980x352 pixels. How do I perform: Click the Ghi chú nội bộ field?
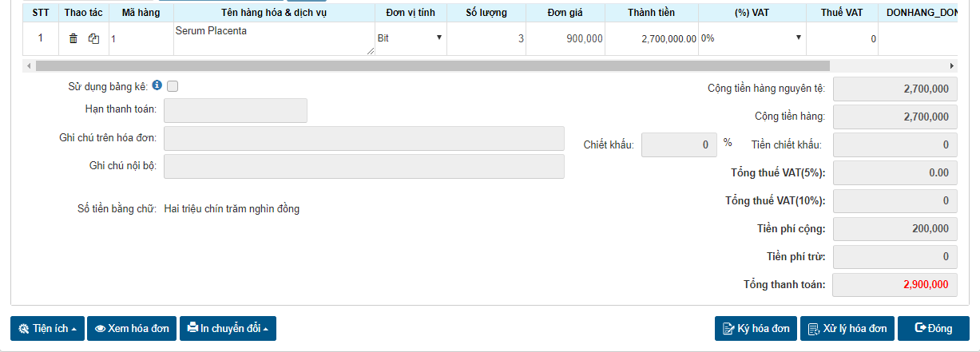[x=363, y=166]
